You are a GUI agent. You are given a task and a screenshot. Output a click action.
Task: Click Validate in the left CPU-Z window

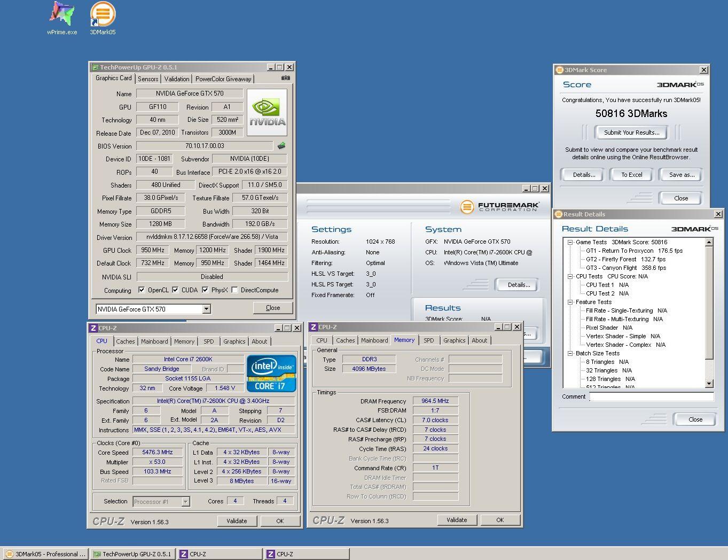pos(237,521)
